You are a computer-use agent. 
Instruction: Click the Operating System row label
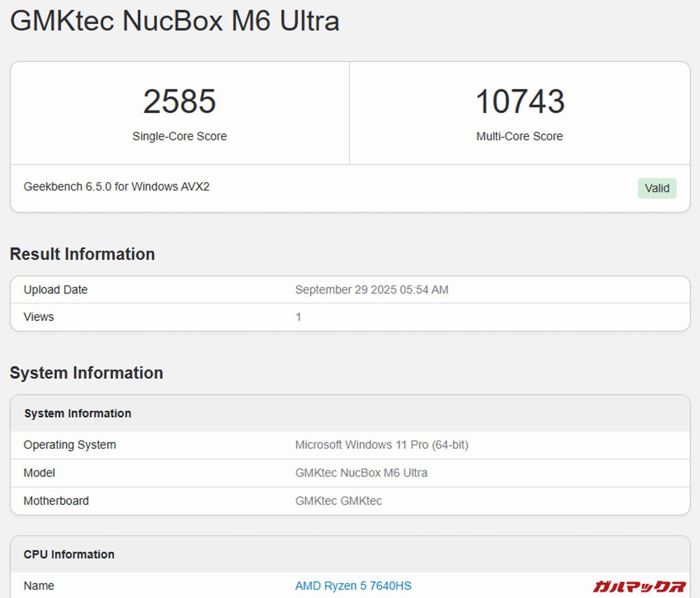pyautogui.click(x=69, y=445)
